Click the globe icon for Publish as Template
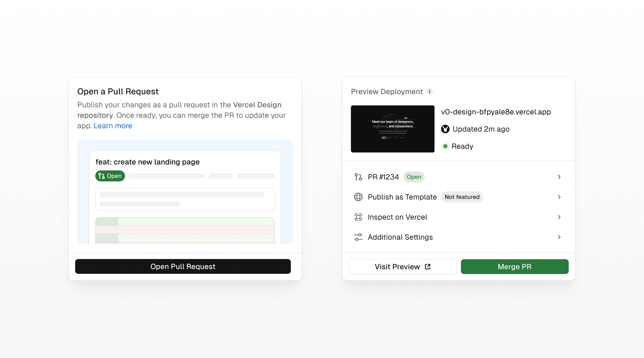The height and width of the screenshot is (358, 644). 358,197
